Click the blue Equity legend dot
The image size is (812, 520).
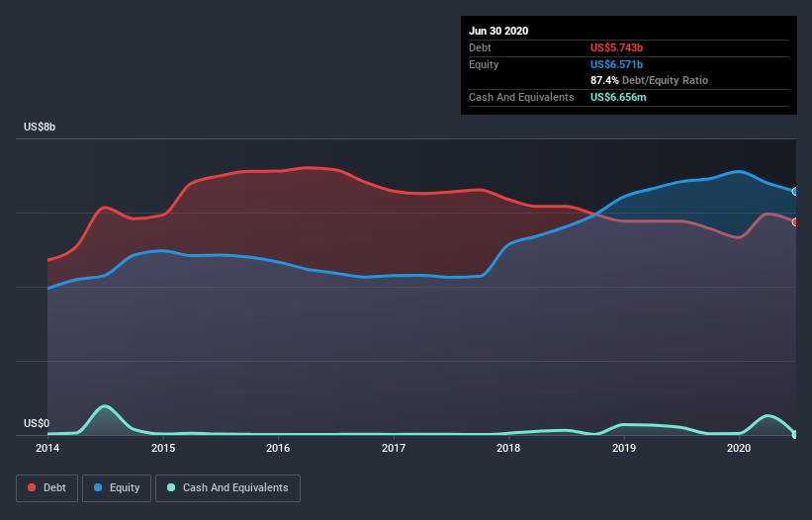coord(98,487)
